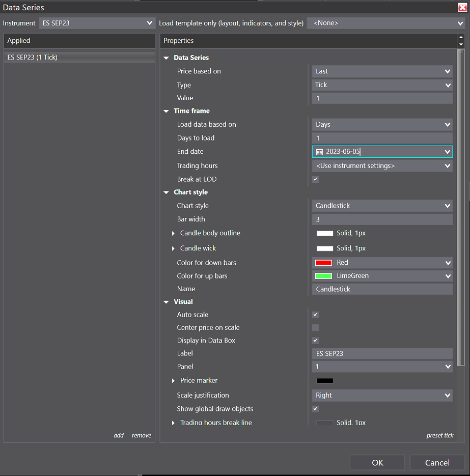Click the properties scroll up arrow
Screen dimensions: 470x476
point(461,37)
